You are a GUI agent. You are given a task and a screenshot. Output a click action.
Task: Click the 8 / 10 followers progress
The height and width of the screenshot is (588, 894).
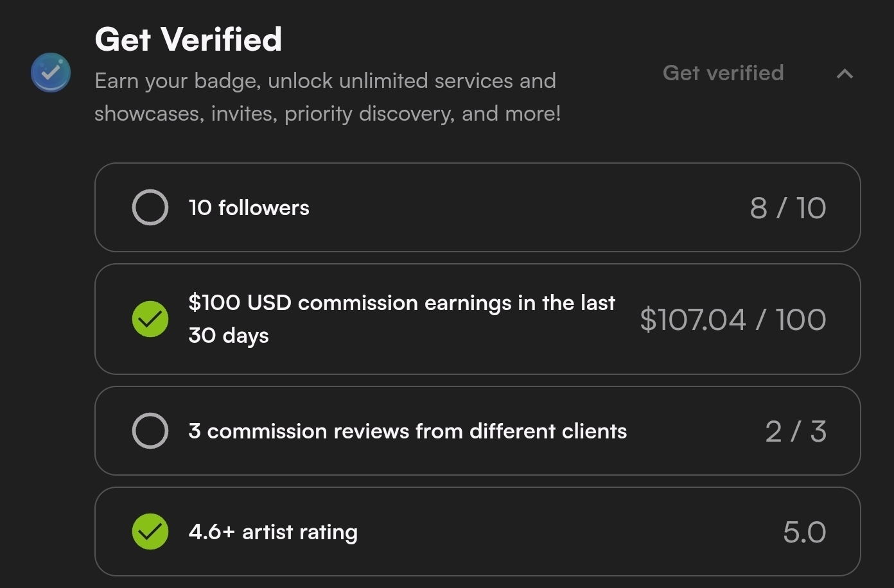click(x=787, y=208)
